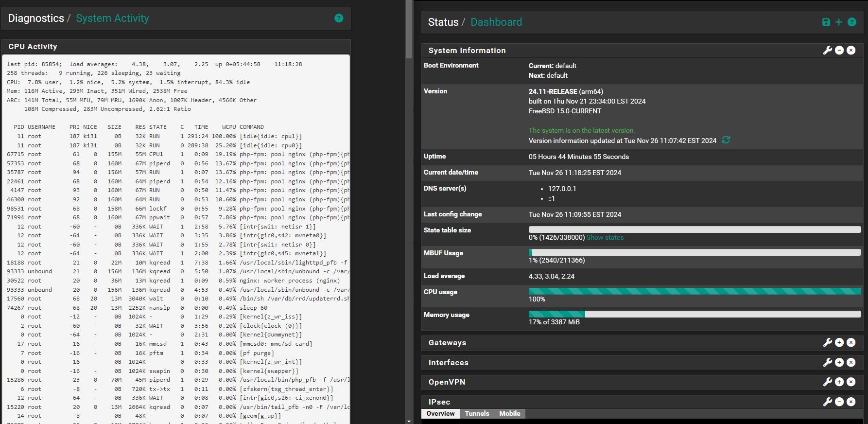Viewport: 868px width, 424px height.
Task: Remove the OpenVPN widget
Action: click(x=851, y=382)
